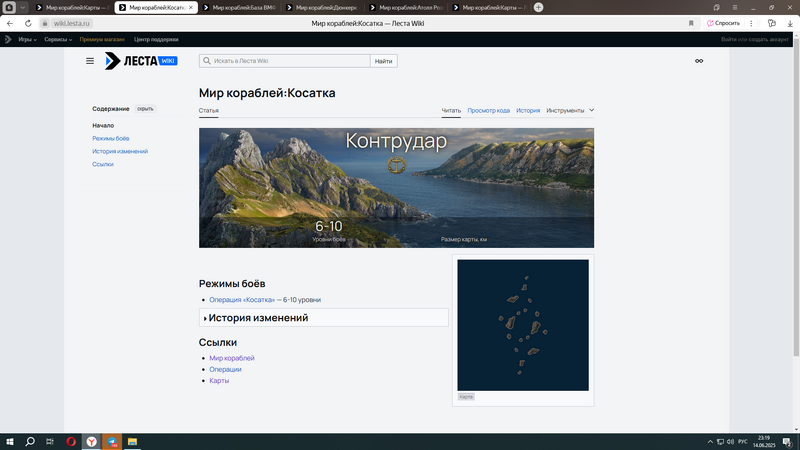Jump to Начало in contents

coord(103,126)
